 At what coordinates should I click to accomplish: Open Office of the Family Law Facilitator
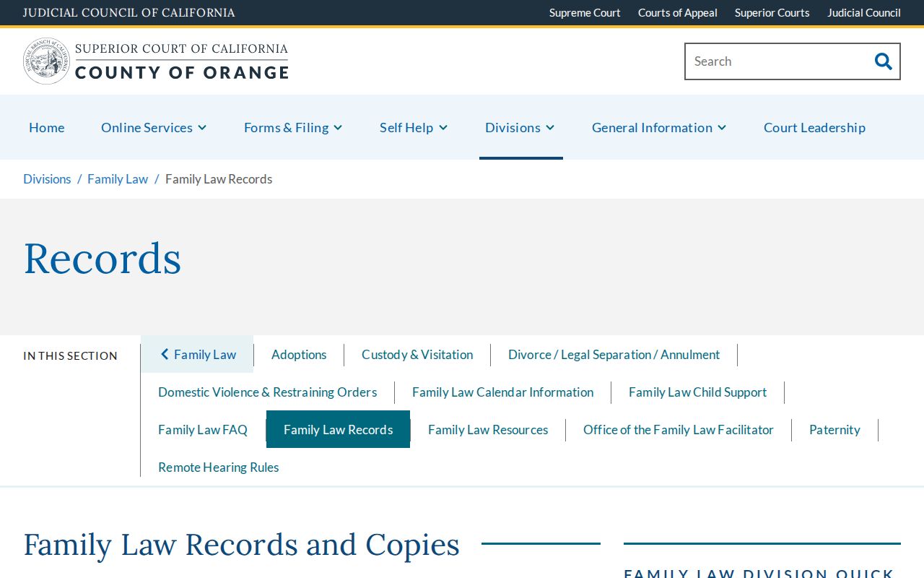click(679, 430)
